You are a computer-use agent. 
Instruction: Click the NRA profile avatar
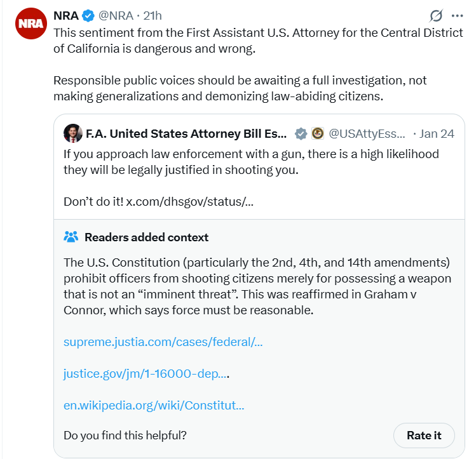[x=31, y=24]
